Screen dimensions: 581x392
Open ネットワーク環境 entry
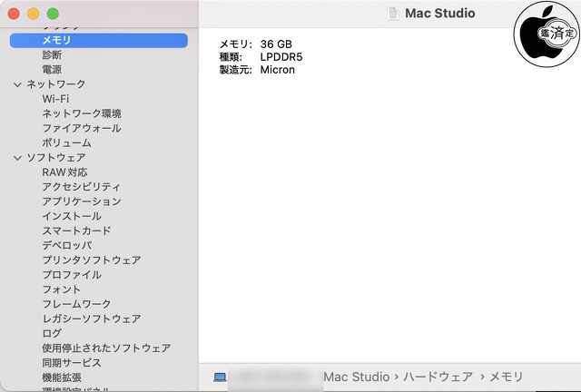tap(82, 113)
